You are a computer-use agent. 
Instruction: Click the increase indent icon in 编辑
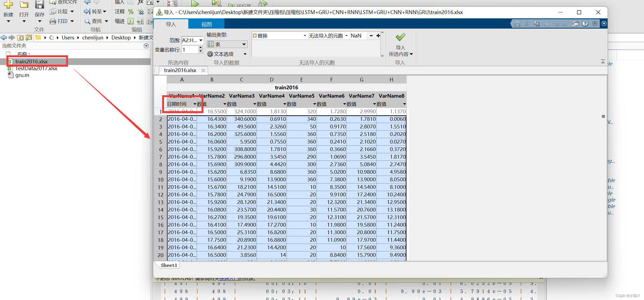click(x=140, y=21)
